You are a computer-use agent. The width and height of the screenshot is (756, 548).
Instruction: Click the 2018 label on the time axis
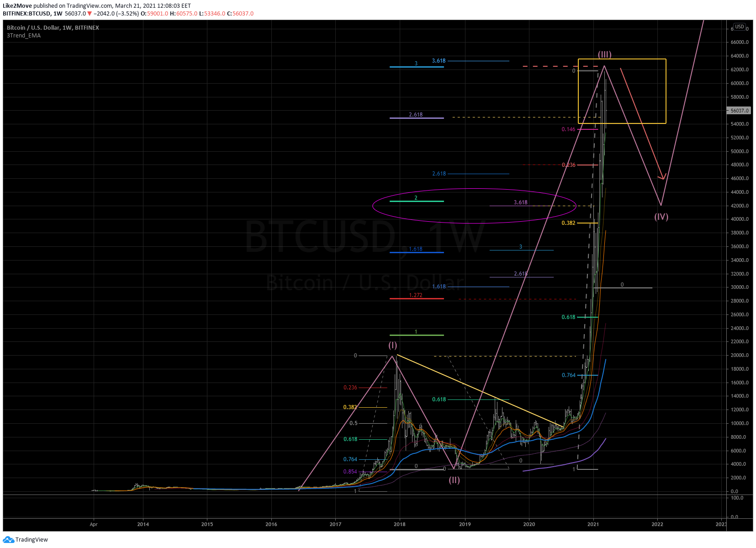point(400,524)
